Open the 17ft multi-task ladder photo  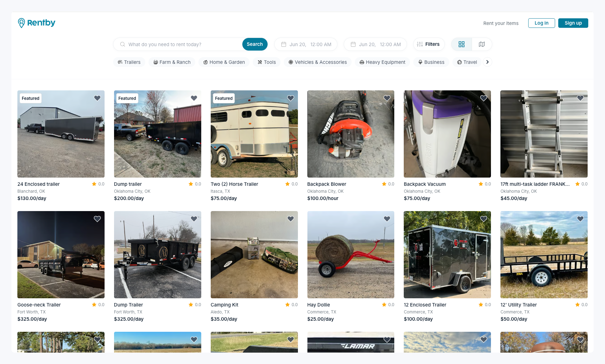[544, 134]
